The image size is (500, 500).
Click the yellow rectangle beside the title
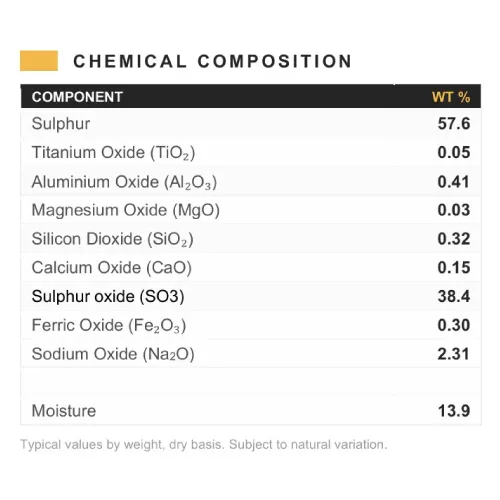point(39,61)
